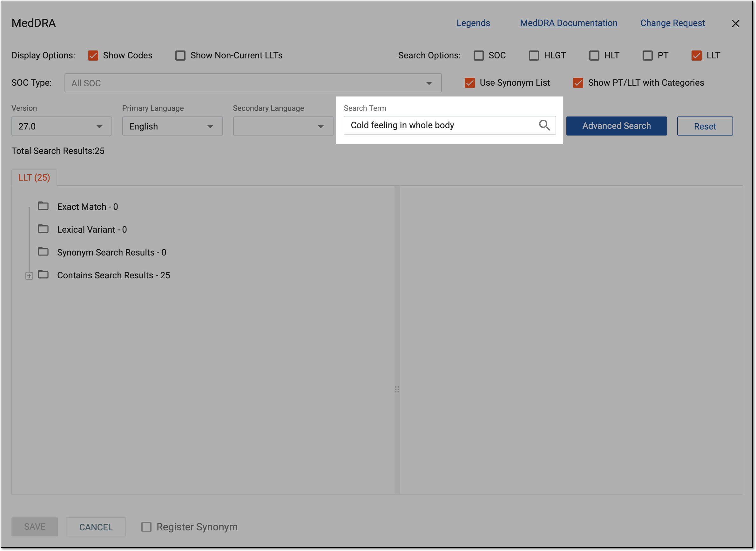The image size is (756, 551).
Task: Check the PT search option
Action: (647, 55)
